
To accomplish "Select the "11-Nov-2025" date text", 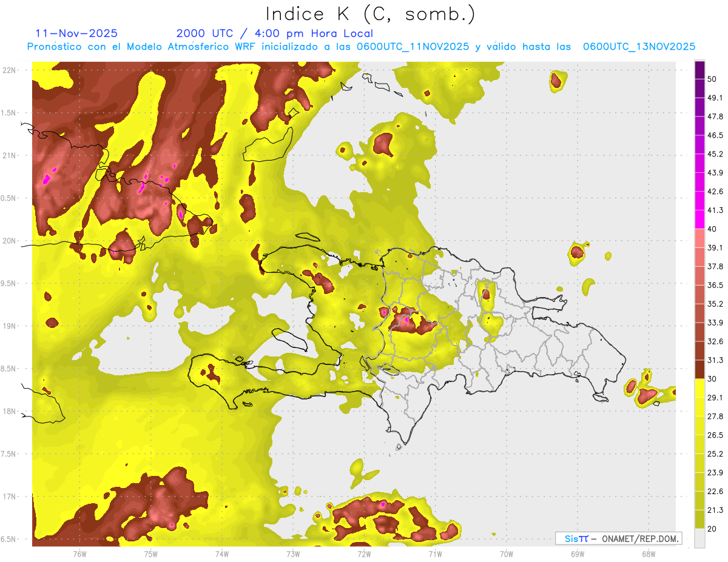I will 76,33.
